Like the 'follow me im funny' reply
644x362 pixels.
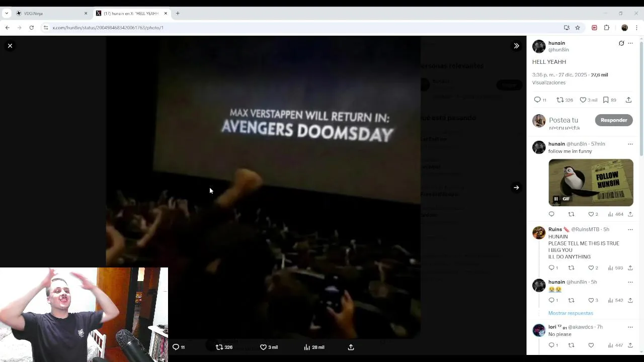(593, 214)
